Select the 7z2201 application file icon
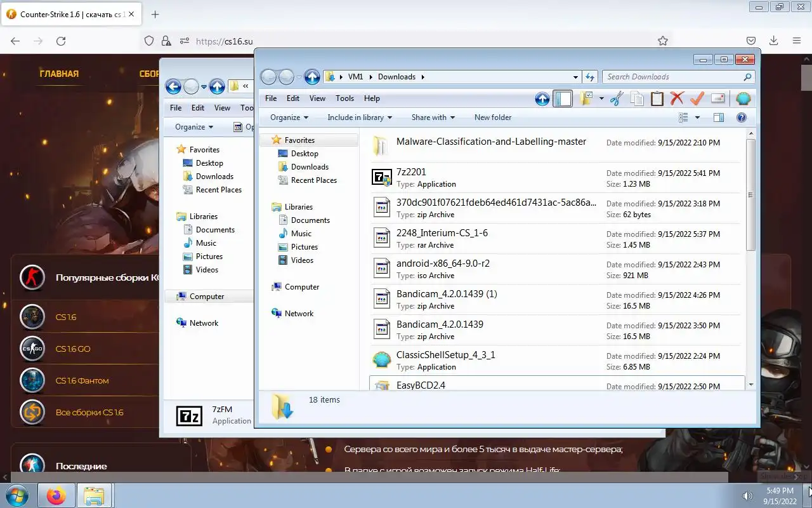The image size is (812, 508). 381,178
